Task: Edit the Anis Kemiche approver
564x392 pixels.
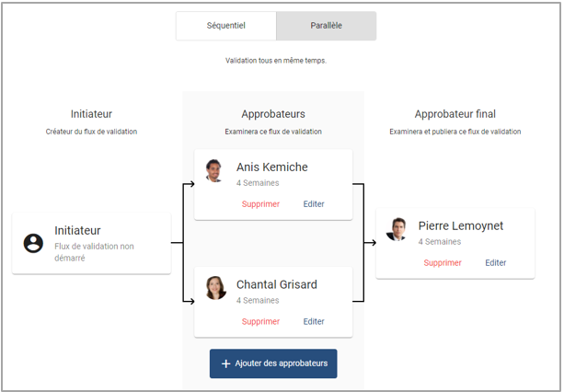Action: (314, 204)
